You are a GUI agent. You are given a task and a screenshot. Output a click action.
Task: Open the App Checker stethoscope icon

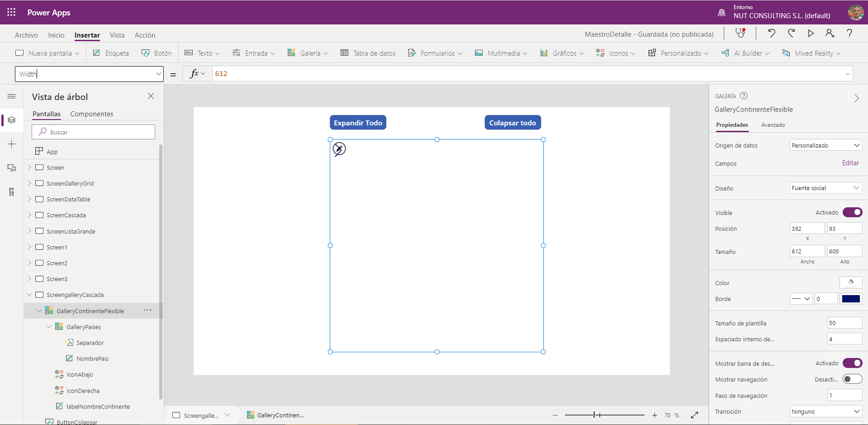[740, 33]
